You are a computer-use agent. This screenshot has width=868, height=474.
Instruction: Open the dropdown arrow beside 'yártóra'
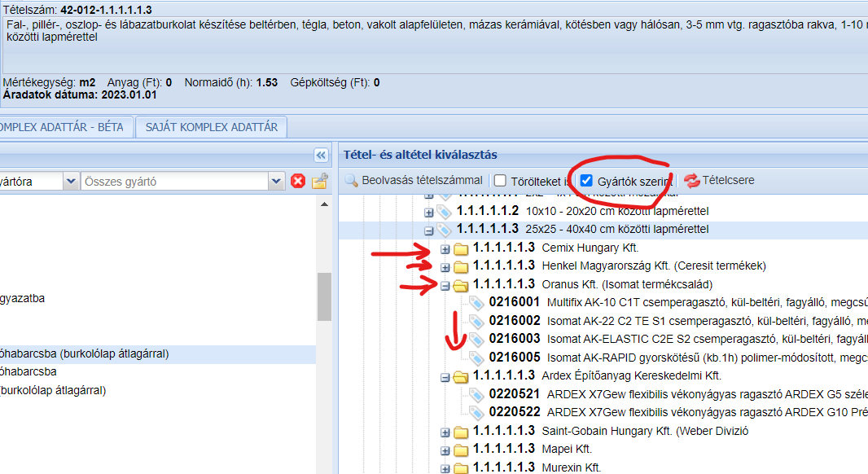[x=70, y=181]
